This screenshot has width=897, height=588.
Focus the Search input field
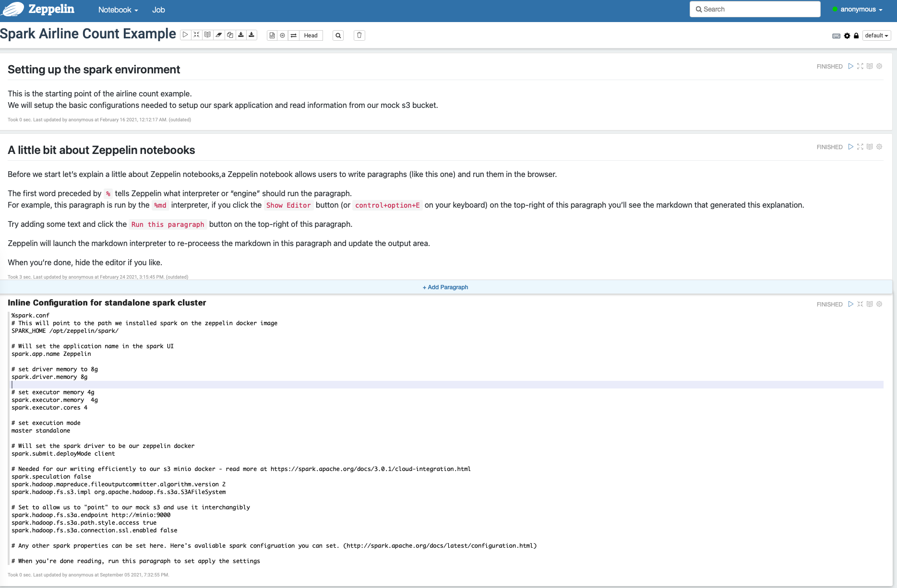(755, 9)
